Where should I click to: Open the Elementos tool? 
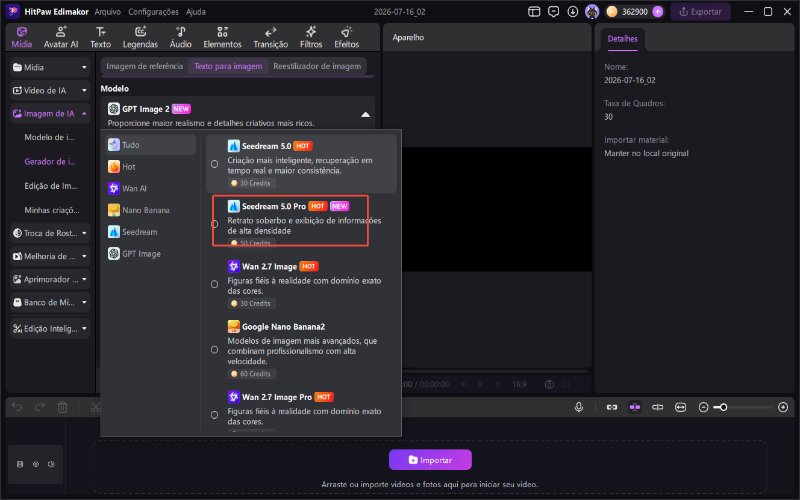pyautogui.click(x=222, y=37)
